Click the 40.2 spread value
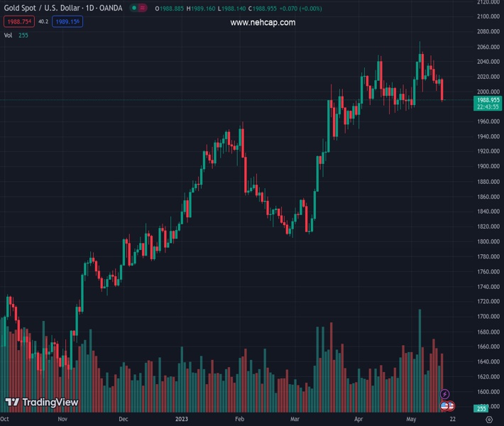The height and width of the screenshot is (426, 504). [x=43, y=22]
